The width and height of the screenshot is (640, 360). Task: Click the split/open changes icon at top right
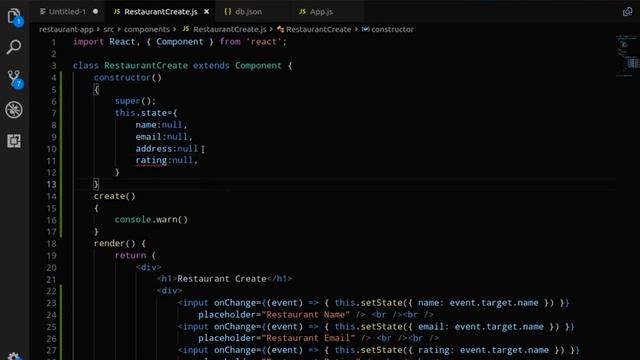click(627, 11)
